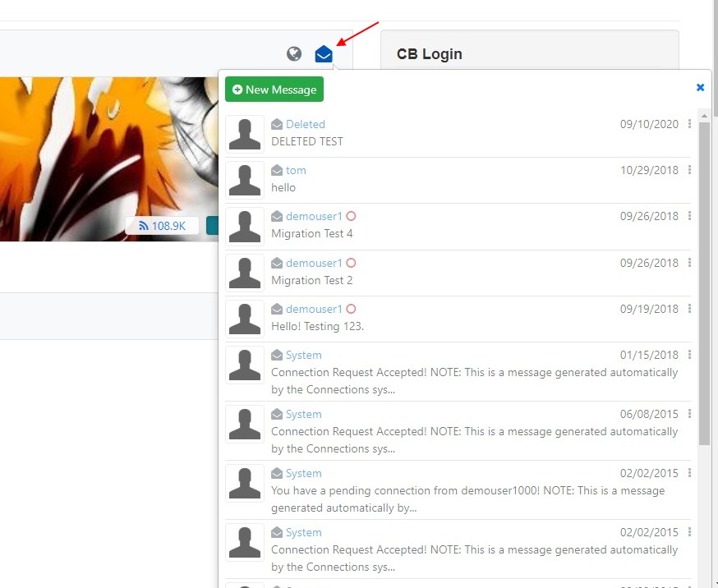718x588 pixels.
Task: Click envelope icon on Migration Test 4 row
Action: click(x=277, y=216)
